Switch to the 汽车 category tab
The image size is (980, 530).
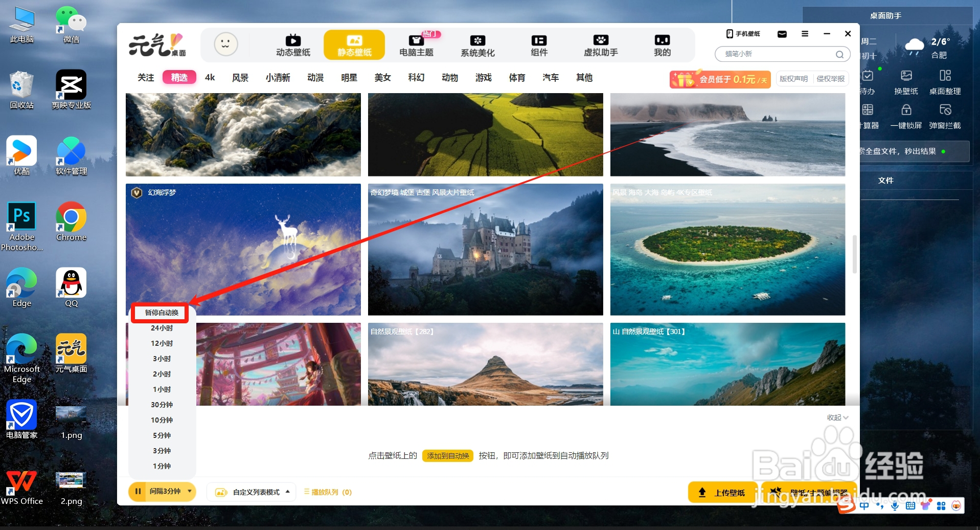point(551,78)
